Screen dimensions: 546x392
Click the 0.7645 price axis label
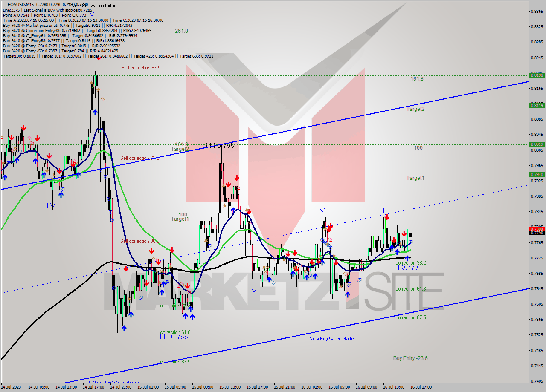coord(537,288)
